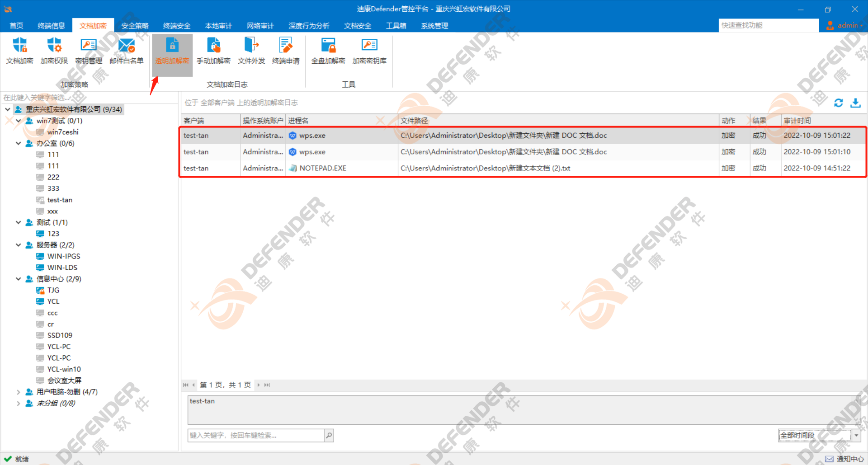Select the test-tan client in tree
The image size is (868, 465).
[x=60, y=200]
